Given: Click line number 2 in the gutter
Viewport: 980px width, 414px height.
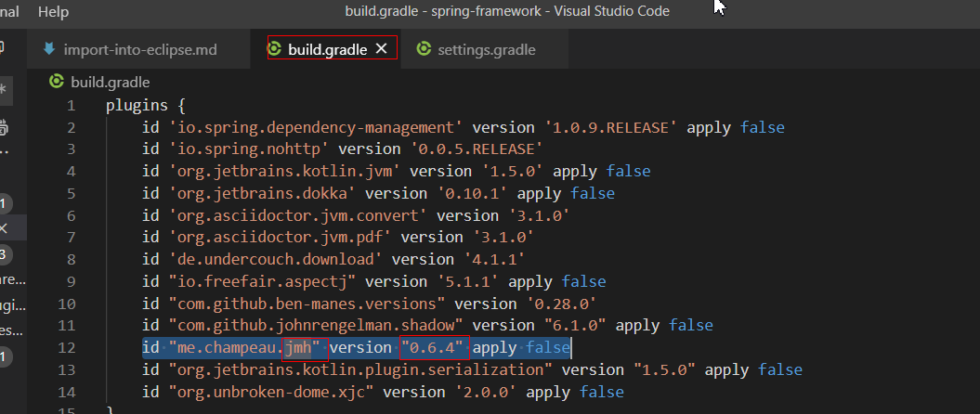Looking at the screenshot, I should pyautogui.click(x=72, y=127).
